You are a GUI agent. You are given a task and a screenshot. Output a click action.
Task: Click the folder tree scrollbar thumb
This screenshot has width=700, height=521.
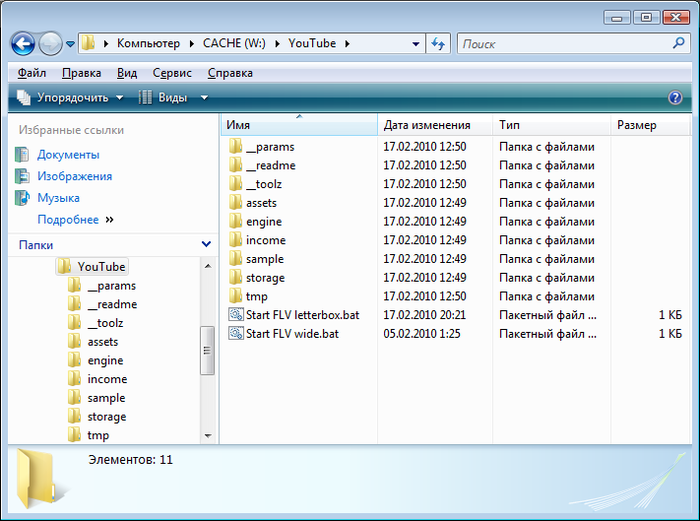click(208, 350)
